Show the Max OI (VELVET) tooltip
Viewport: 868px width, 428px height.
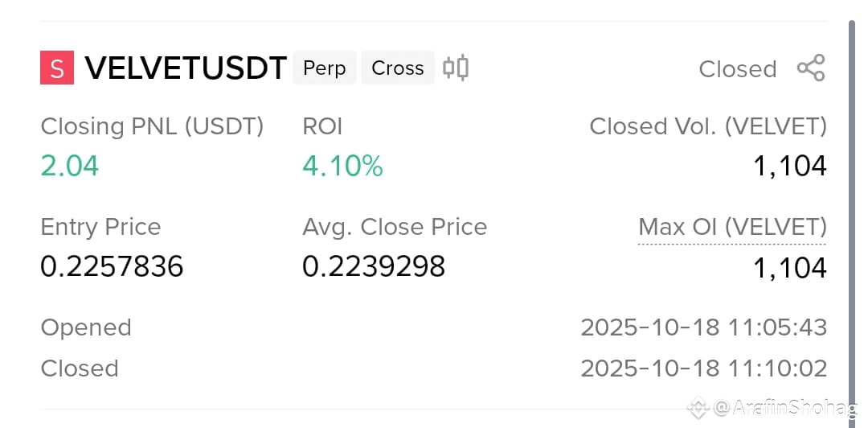[x=732, y=227]
